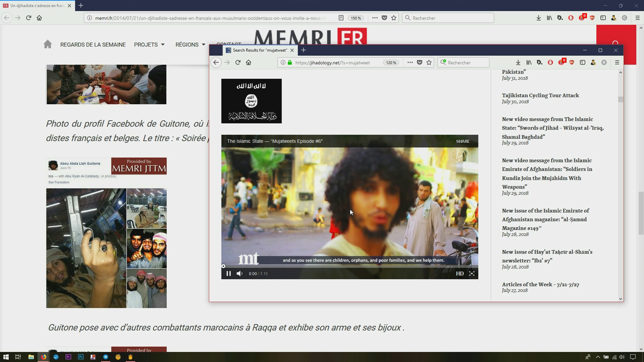Expand the PROJETS dropdown menu
644x362 pixels.
pos(149,45)
